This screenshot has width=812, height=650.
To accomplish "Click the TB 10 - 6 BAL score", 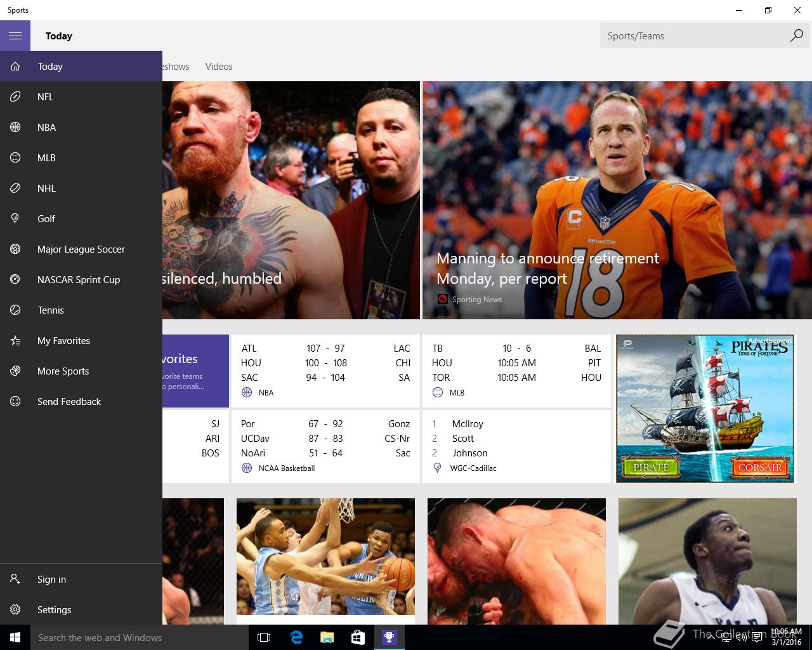I will 516,348.
